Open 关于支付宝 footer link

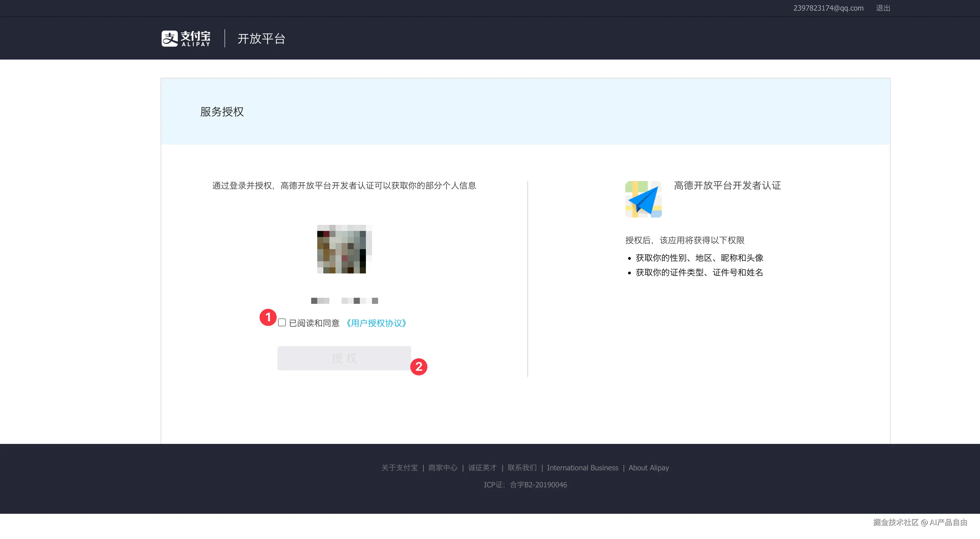tap(399, 468)
